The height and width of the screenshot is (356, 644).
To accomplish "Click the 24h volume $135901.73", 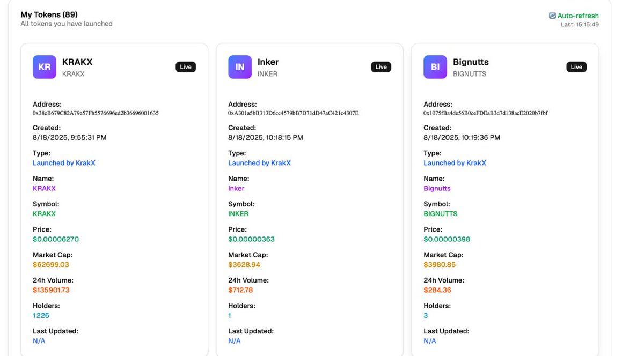I will [x=51, y=290].
